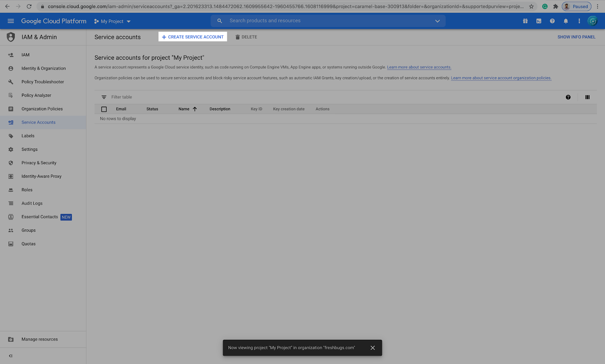Open the free trial gift icon
This screenshot has width=605, height=364.
(x=525, y=21)
